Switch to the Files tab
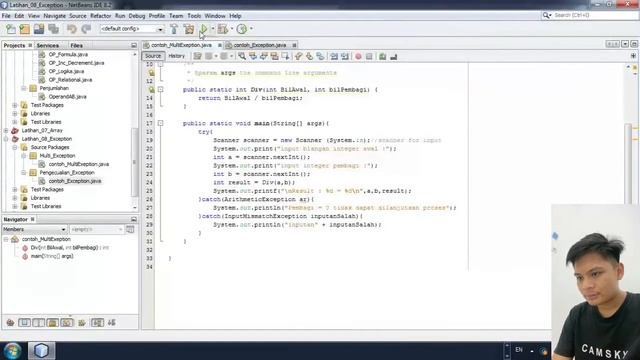This screenshot has height=360, width=640. coord(76,46)
